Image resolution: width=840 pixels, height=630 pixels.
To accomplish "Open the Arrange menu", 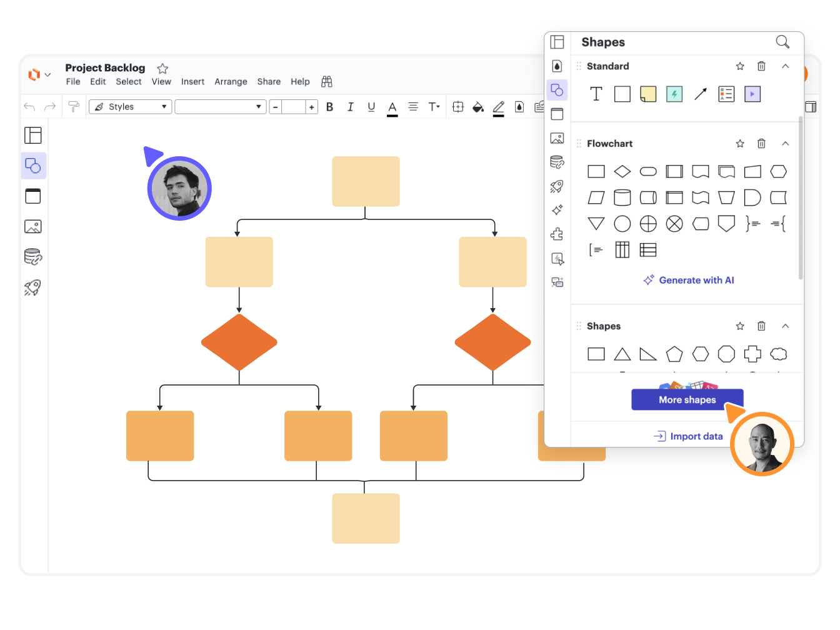I will 231,82.
